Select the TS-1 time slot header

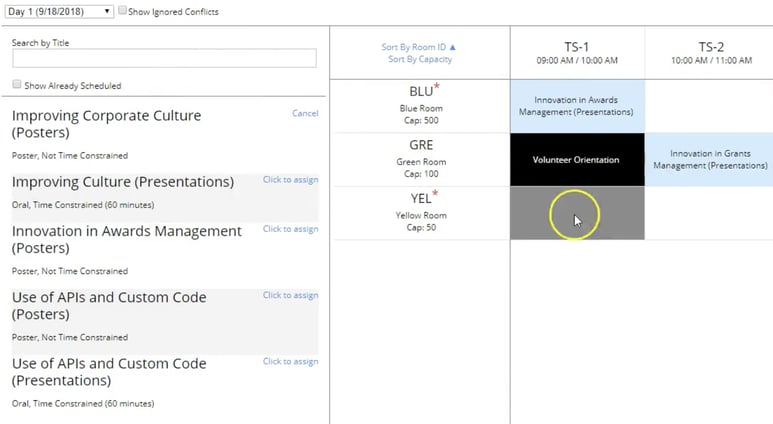coord(577,52)
